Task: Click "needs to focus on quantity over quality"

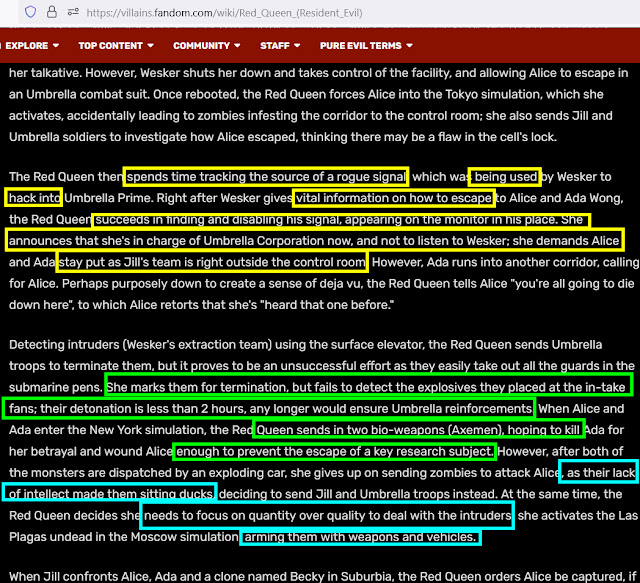Action: point(255,515)
